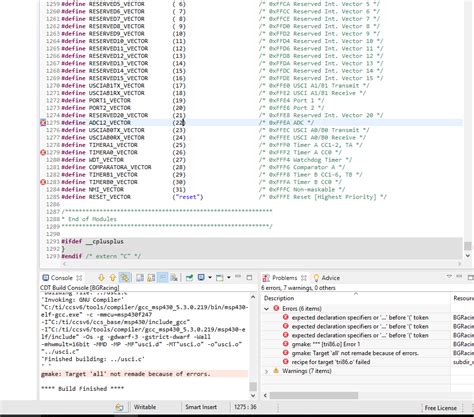The width and height of the screenshot is (474, 417).
Task: Click the error marker on line 1279
Action: tap(43, 152)
